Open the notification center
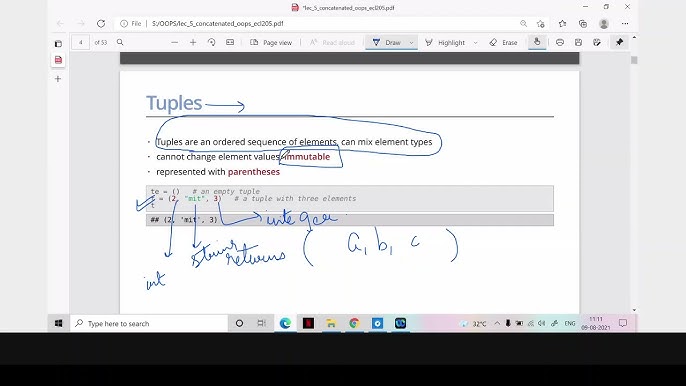The image size is (686, 386). pos(623,323)
